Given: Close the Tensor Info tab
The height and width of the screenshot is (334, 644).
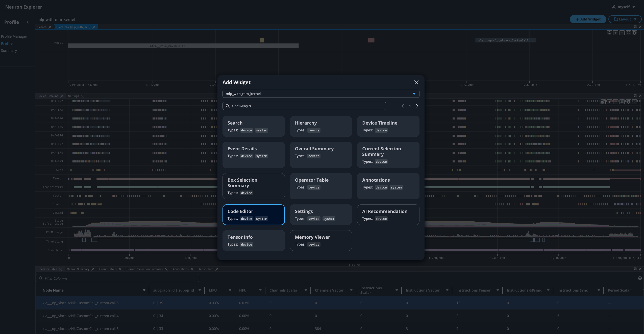Looking at the screenshot, I should click(217, 269).
